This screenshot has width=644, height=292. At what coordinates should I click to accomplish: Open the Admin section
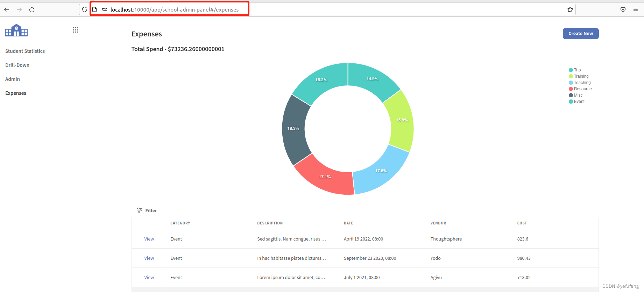coord(13,79)
